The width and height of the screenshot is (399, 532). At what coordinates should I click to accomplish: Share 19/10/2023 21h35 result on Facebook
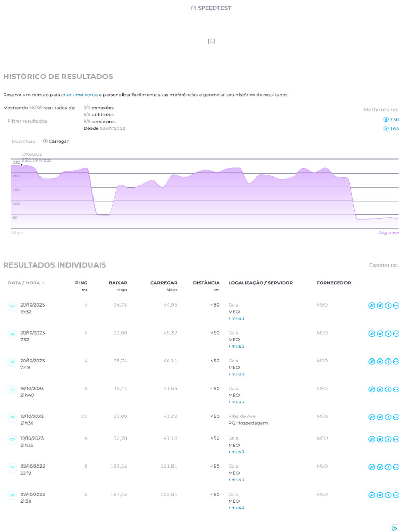pos(388,439)
